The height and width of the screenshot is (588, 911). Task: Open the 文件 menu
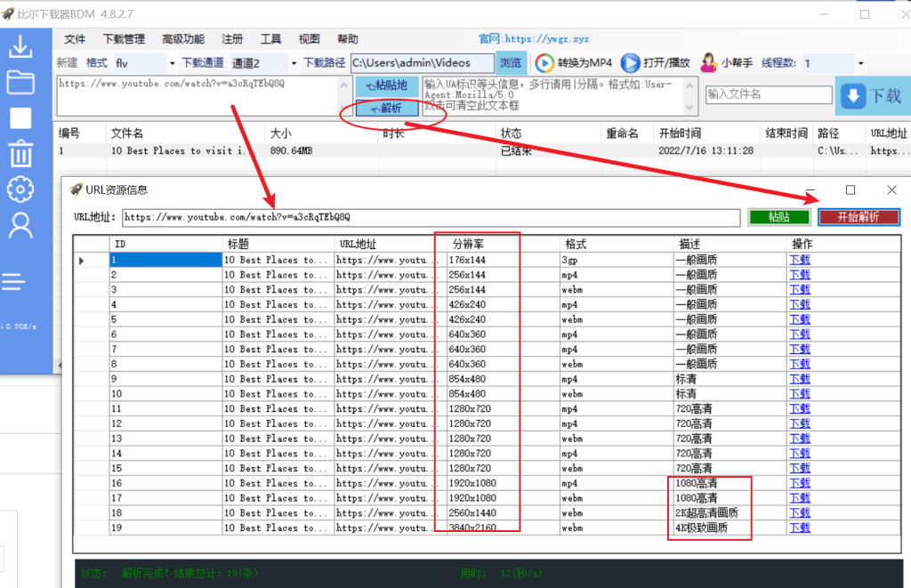click(x=75, y=39)
